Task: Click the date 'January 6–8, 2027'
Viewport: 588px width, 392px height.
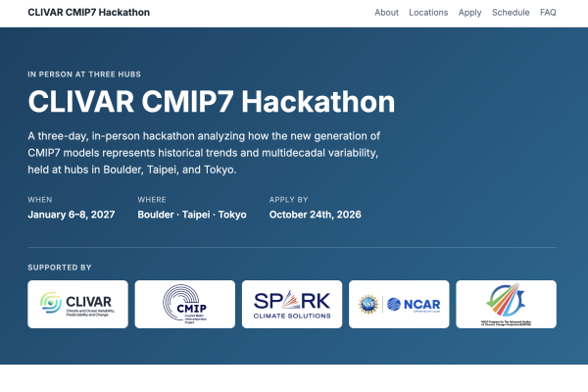Action: pyautogui.click(x=72, y=215)
